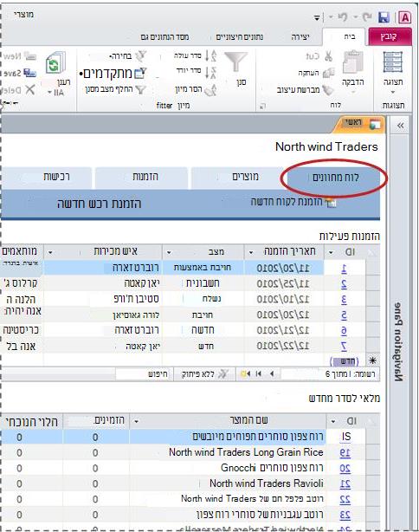
Task: Click the סנן (Filter) funnel icon
Action: coord(236,61)
